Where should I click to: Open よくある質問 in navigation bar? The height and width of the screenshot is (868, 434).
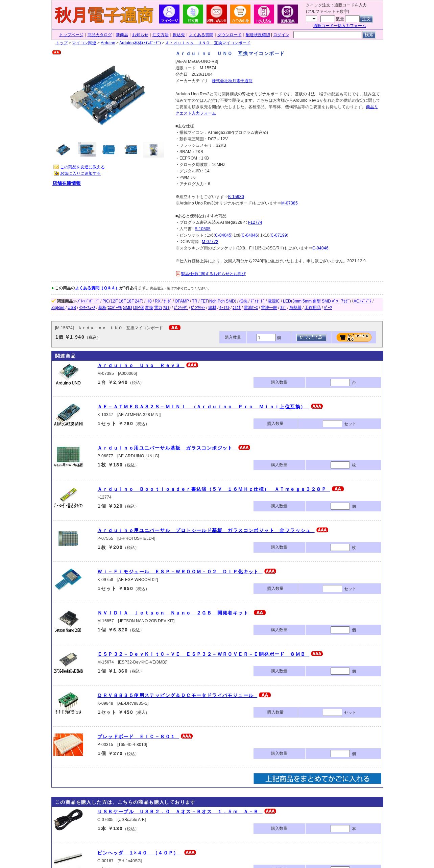201,35
